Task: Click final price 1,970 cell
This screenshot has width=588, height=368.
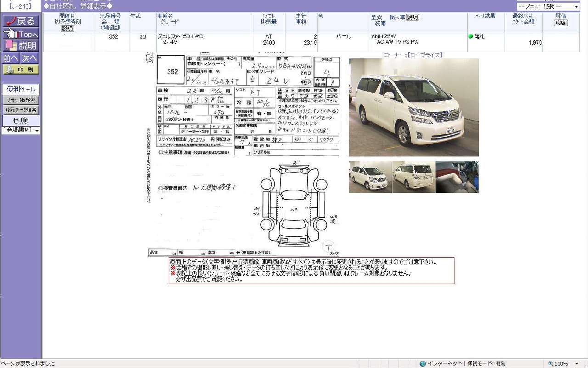Action: tap(523, 42)
